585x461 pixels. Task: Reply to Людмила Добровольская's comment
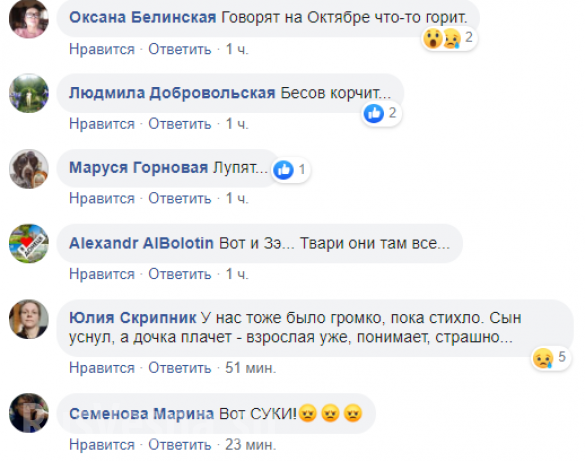pos(180,124)
